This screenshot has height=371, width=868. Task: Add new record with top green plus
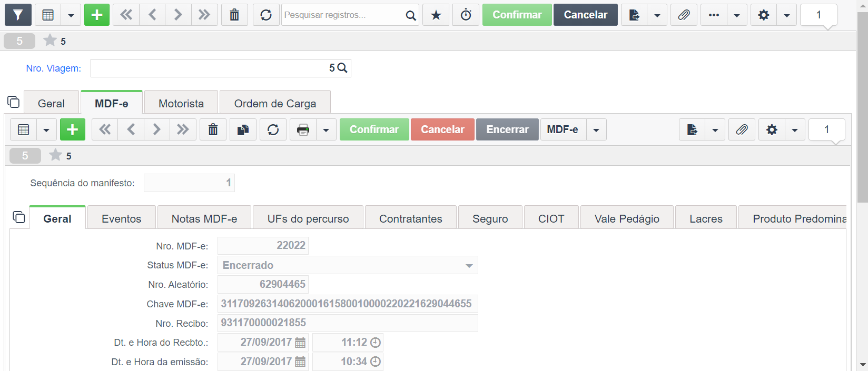click(97, 15)
